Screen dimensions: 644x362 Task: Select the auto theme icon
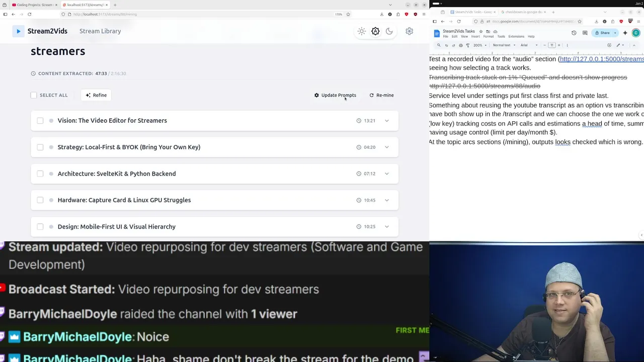coord(375,31)
